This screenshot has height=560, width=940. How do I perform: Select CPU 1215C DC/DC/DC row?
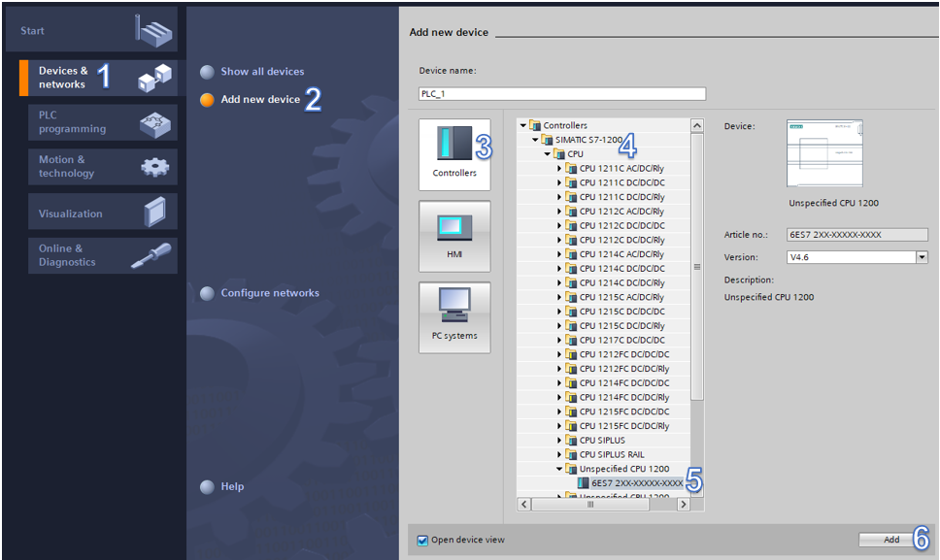point(603,312)
